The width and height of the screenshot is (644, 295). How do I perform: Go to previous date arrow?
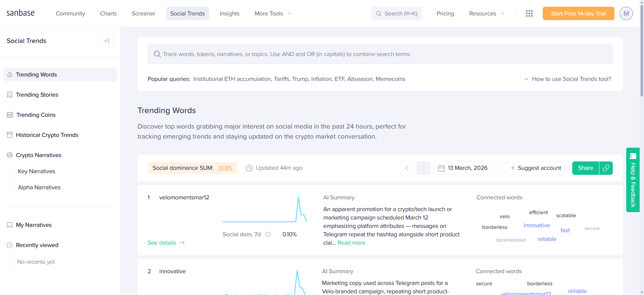tap(407, 168)
